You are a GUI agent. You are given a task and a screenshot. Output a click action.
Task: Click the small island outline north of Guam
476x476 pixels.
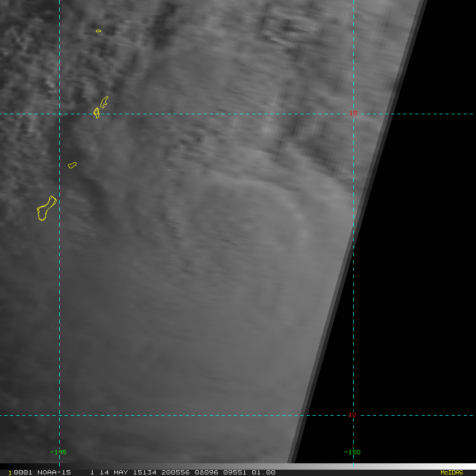(72, 165)
